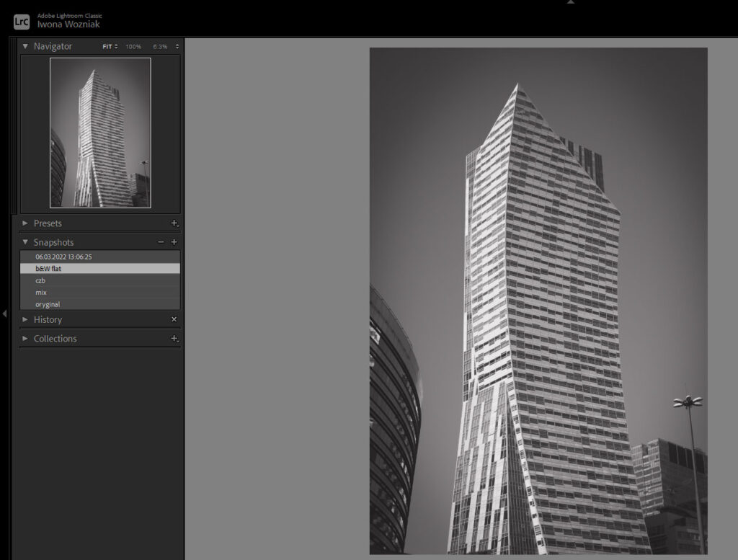Expand the Presets panel

tap(25, 223)
